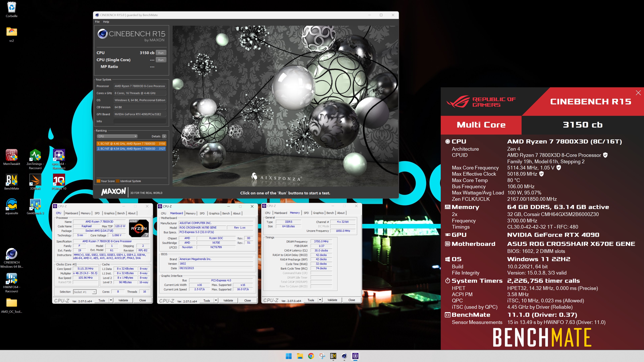
Task: Click Close button in CPU-Z CPU window
Action: click(x=143, y=300)
